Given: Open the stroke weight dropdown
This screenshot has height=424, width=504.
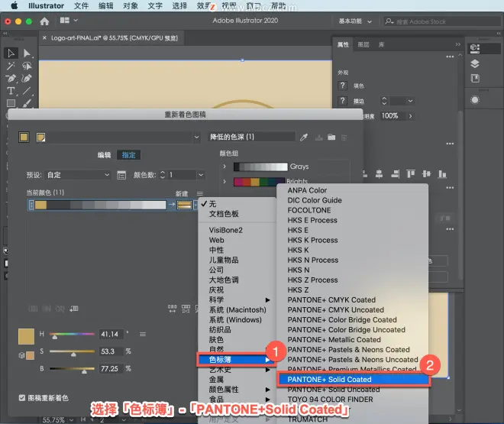Looking at the screenshot, I should pyautogui.click(x=411, y=101).
